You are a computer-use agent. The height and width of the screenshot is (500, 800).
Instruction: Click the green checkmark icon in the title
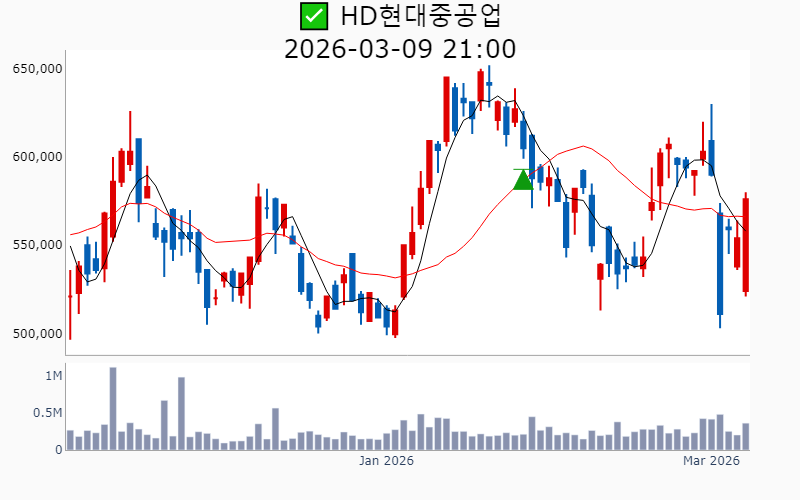[314, 16]
